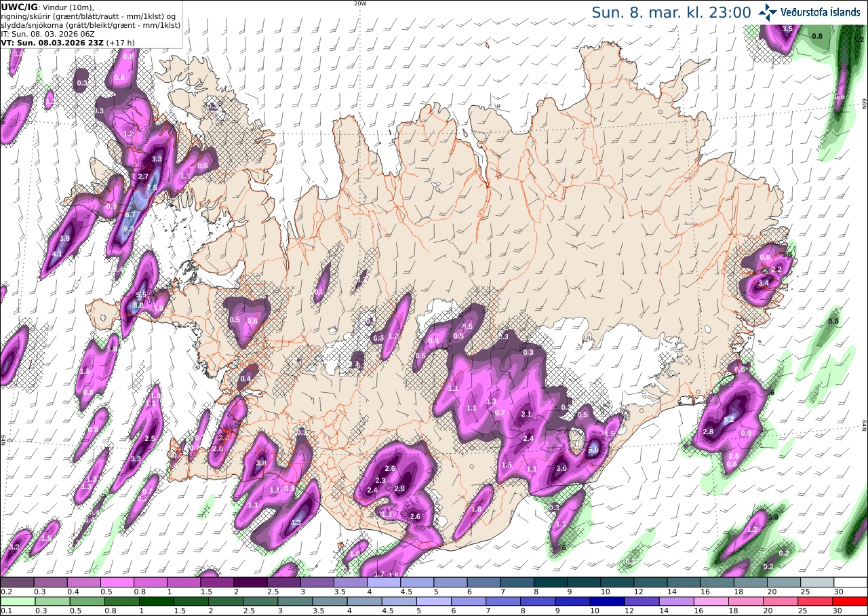This screenshot has width=868, height=616.
Task: Pick the 0.5 swatch in the purple snow legend
Action: point(117,582)
